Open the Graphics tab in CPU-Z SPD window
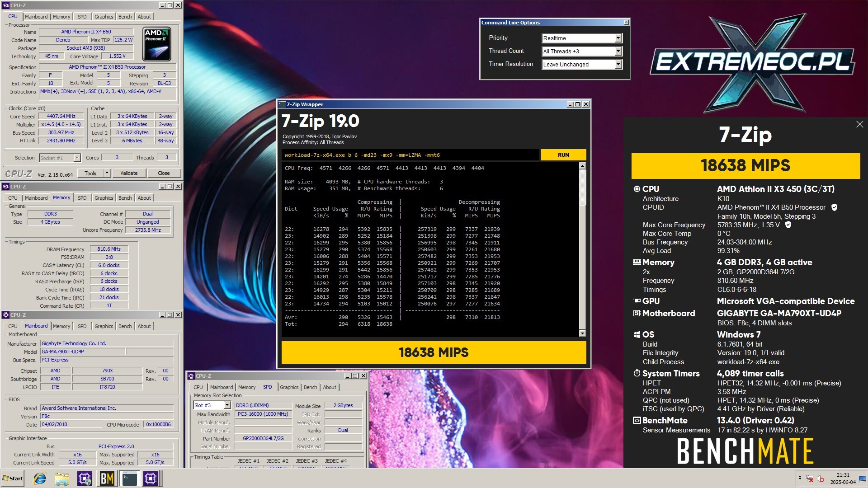 click(x=289, y=387)
